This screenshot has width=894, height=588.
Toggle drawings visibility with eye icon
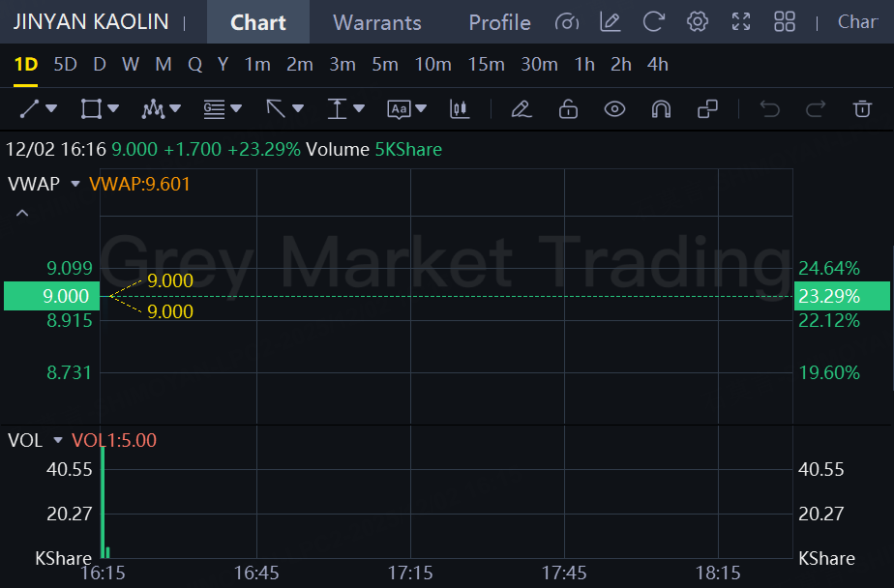pyautogui.click(x=614, y=109)
